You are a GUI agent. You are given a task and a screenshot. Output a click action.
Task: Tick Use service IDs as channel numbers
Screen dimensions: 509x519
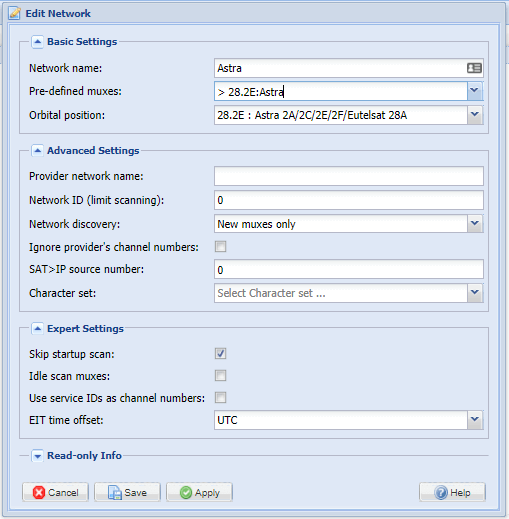(220, 398)
